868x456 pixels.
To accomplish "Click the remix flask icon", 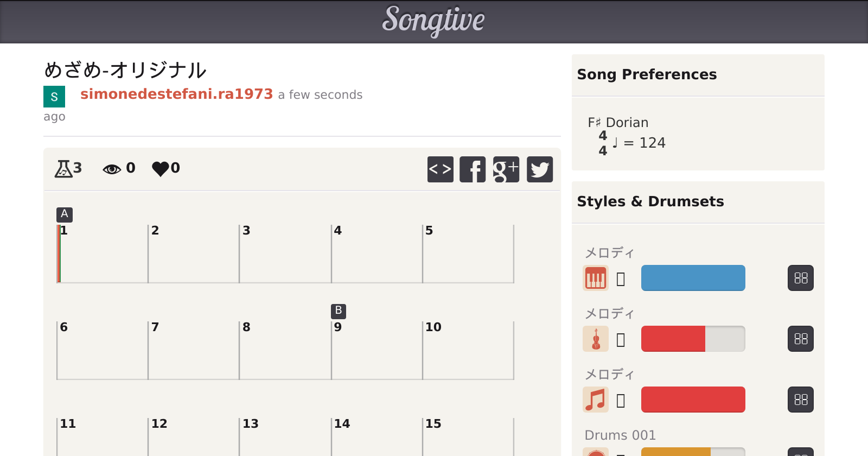I will pyautogui.click(x=63, y=169).
